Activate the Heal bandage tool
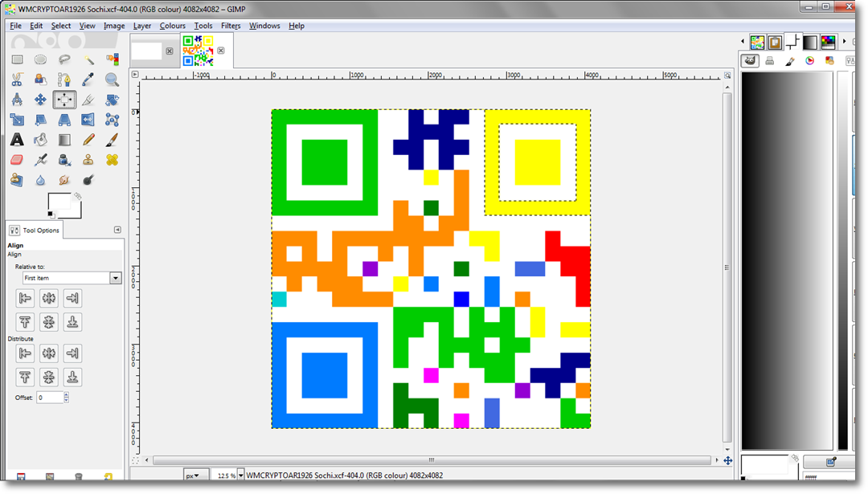 pyautogui.click(x=113, y=160)
